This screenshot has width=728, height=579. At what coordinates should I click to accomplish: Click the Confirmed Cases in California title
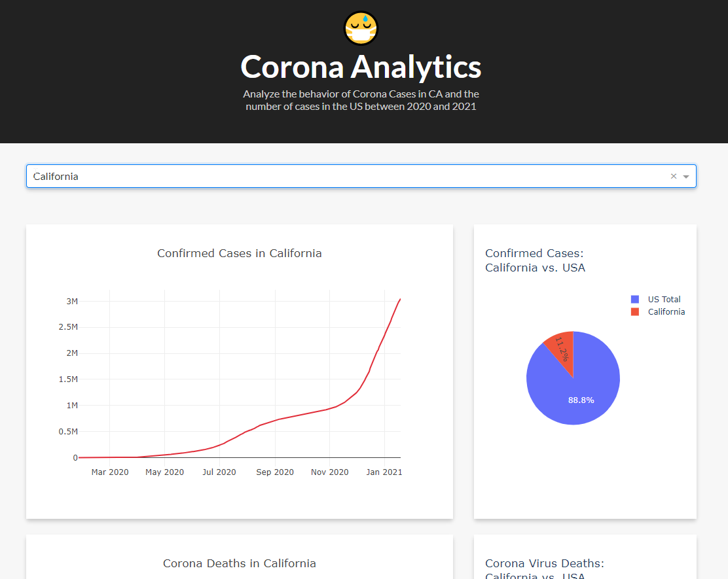pyautogui.click(x=239, y=253)
